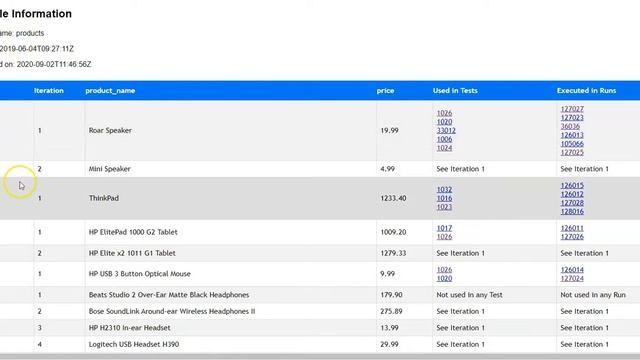
Task: Open run link 126013
Action: pos(572,135)
